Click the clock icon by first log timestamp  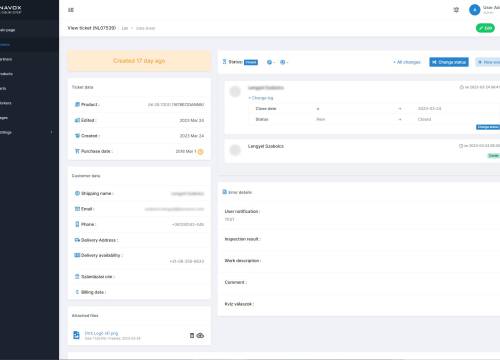click(462, 87)
